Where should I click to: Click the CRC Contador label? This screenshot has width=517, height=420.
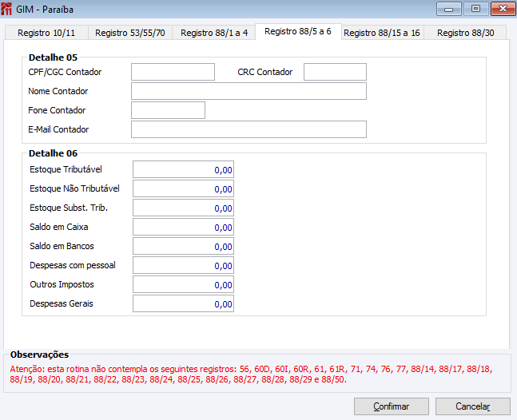point(265,72)
